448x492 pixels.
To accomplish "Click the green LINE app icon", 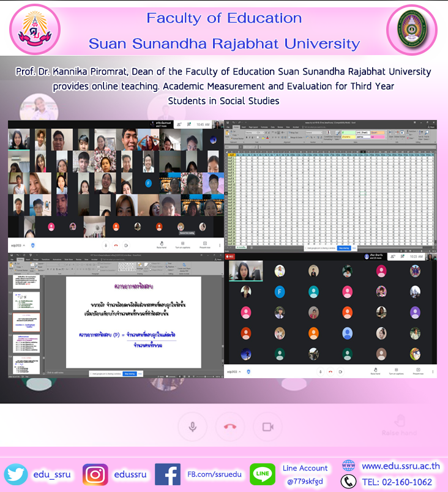I will click(x=263, y=474).
